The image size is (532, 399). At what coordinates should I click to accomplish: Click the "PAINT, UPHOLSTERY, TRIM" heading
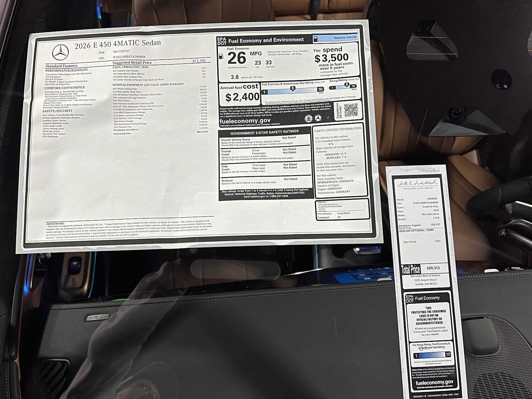click(x=131, y=67)
